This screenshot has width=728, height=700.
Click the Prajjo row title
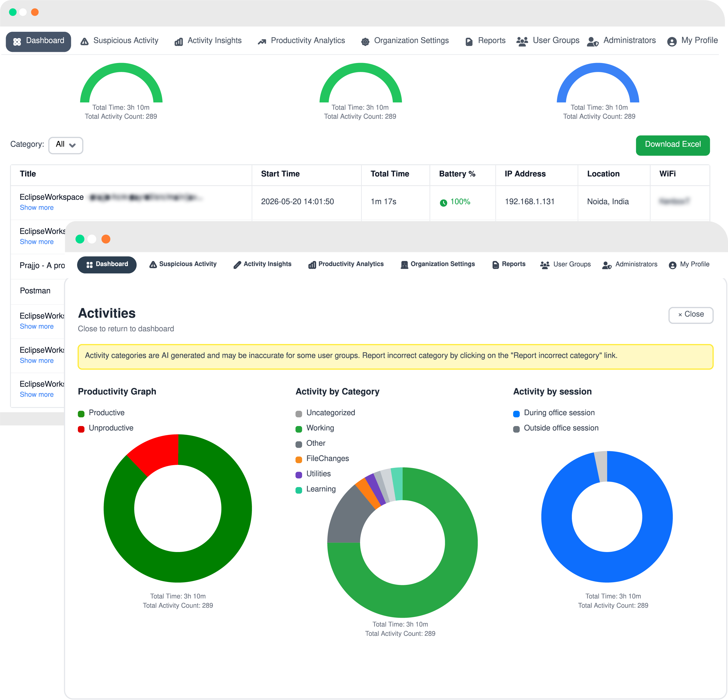(42, 266)
